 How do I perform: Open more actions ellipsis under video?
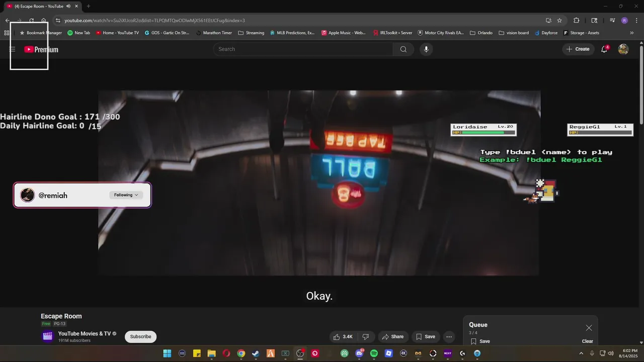click(449, 337)
